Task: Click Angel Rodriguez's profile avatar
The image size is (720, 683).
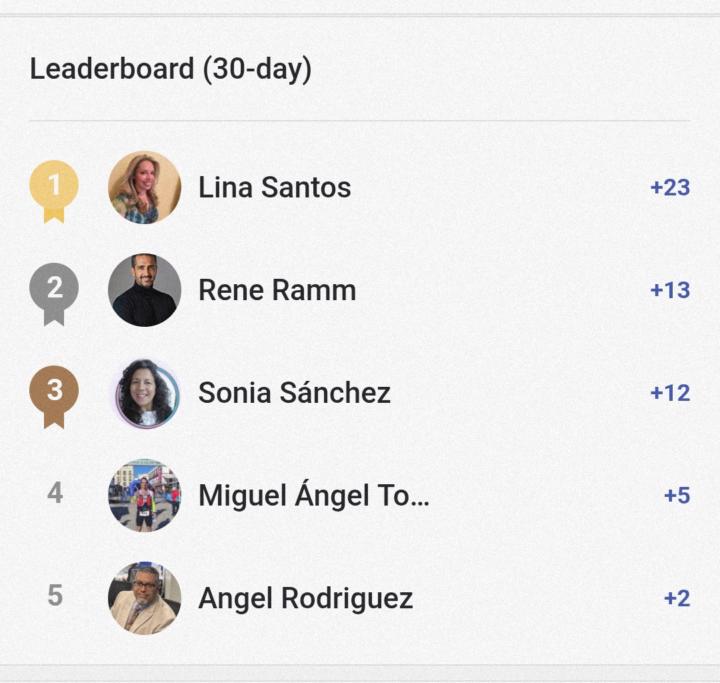Action: tap(144, 598)
